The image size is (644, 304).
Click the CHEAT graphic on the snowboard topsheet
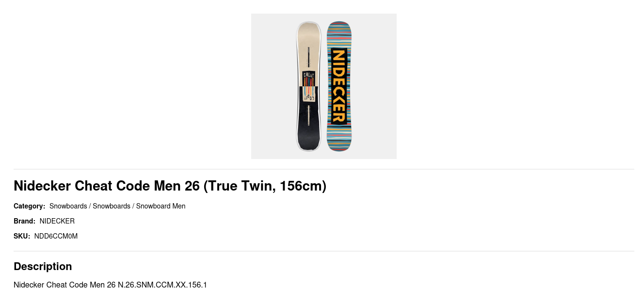click(x=309, y=75)
